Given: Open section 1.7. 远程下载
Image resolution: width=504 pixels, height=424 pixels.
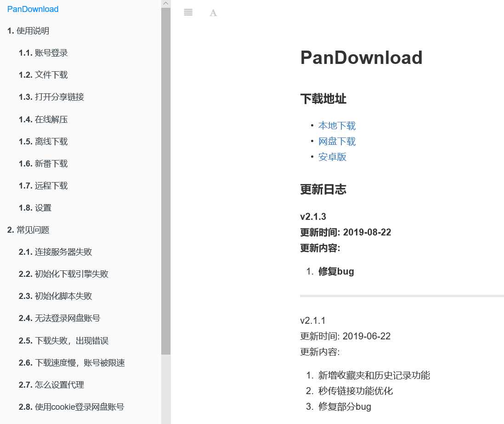Looking at the screenshot, I should coord(43,186).
